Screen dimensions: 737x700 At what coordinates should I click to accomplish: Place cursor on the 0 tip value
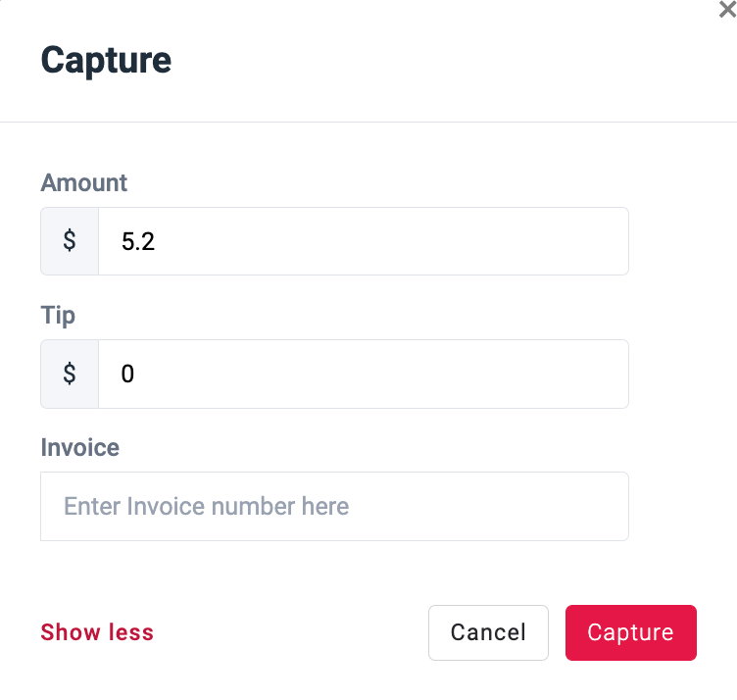[127, 374]
